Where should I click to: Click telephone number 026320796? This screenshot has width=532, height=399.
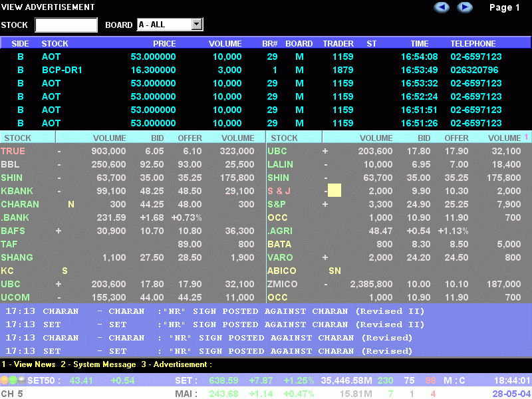[474, 70]
